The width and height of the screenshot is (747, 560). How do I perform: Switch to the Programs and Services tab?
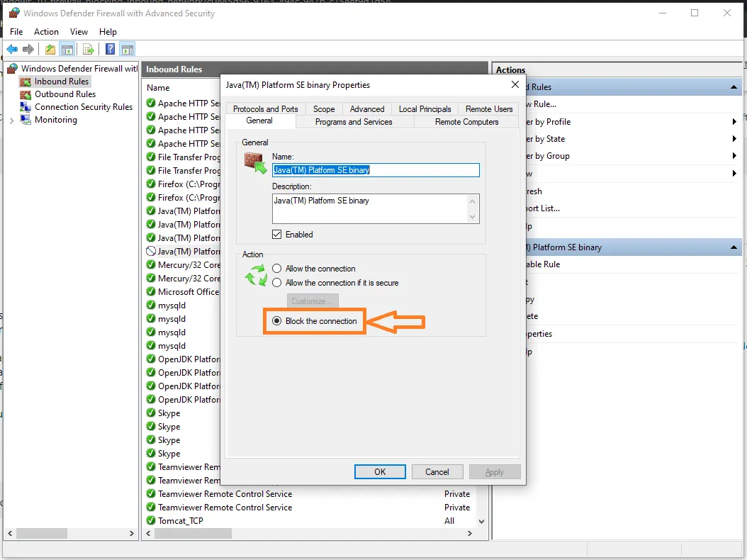(354, 121)
